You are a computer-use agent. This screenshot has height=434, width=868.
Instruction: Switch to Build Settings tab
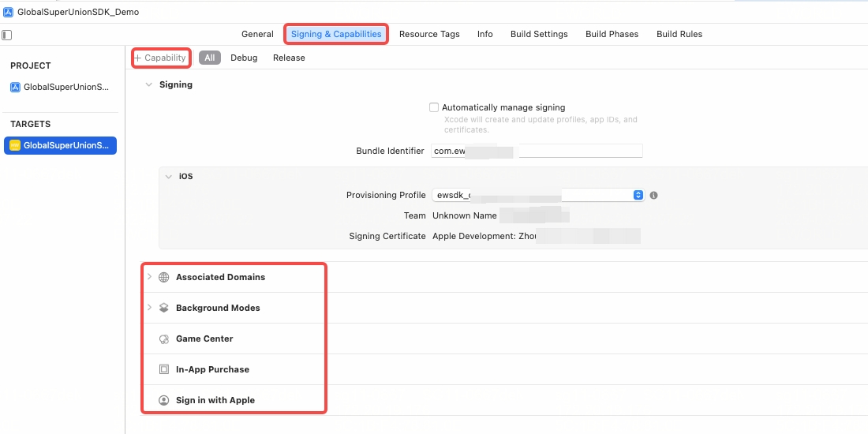pyautogui.click(x=539, y=34)
